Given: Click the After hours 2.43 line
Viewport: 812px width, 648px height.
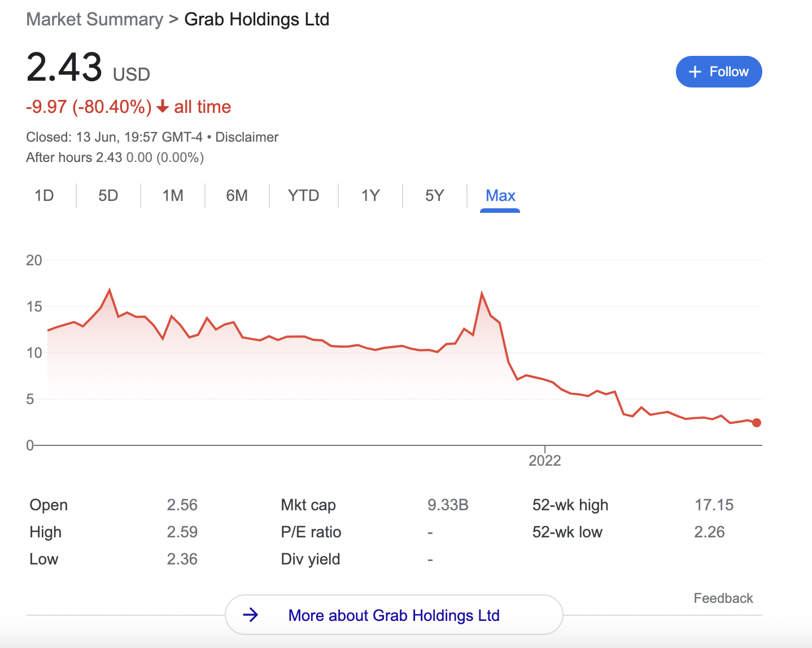Looking at the screenshot, I should coord(115,157).
